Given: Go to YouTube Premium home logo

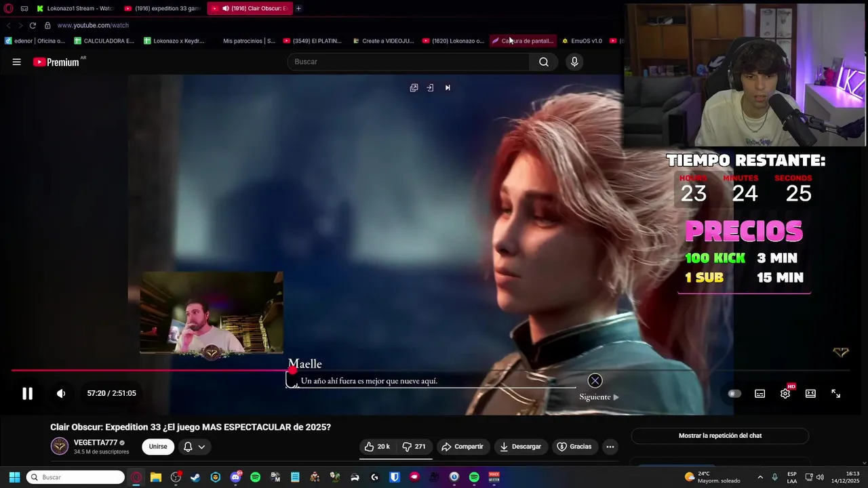Looking at the screenshot, I should tap(56, 62).
